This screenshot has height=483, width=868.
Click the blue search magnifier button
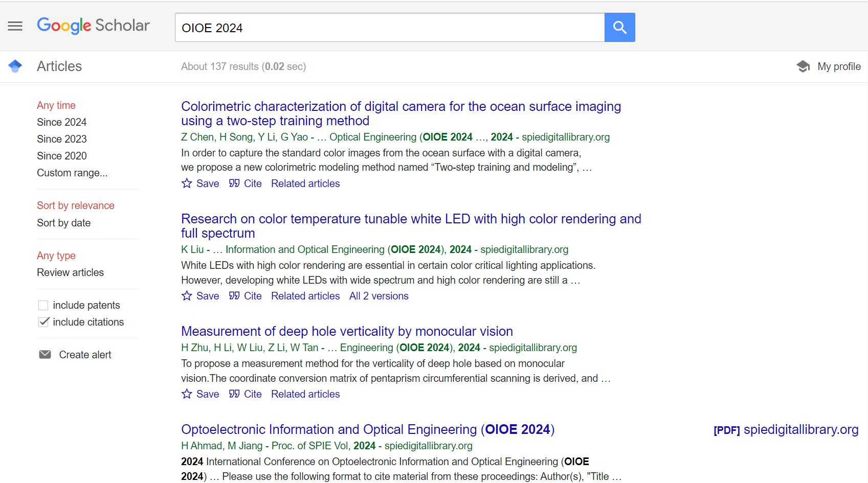pos(619,28)
